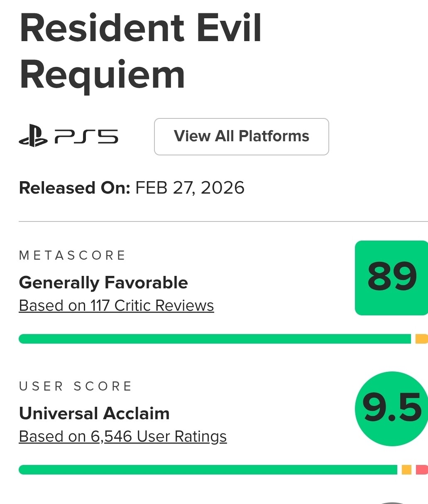Viewport: 428px width, 504px height.
Task: Click green positive portion of user bar
Action: click(x=208, y=470)
